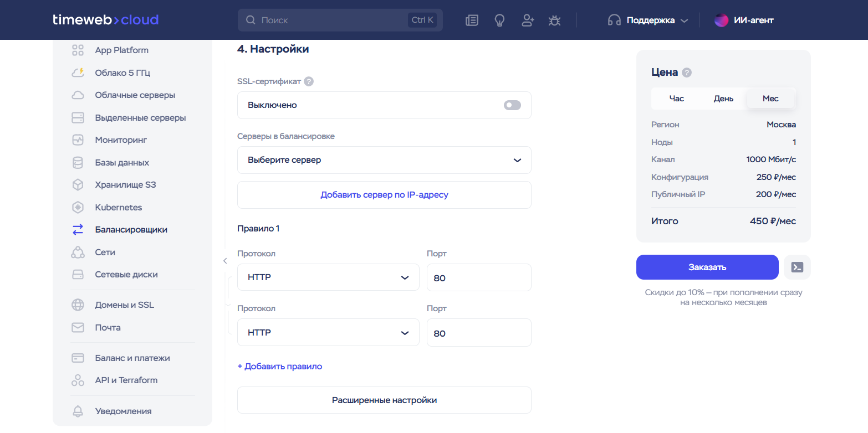Click the Хранилище S3 cube icon
The image size is (868, 433).
[x=78, y=185]
